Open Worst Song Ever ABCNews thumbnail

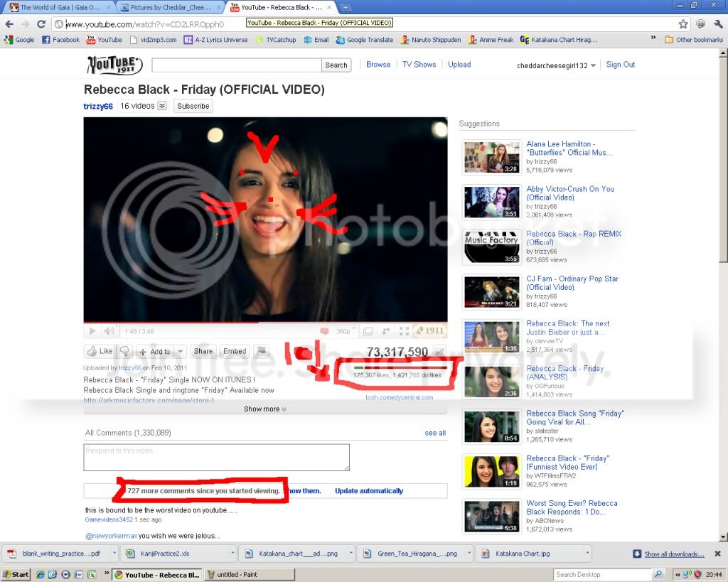click(492, 517)
